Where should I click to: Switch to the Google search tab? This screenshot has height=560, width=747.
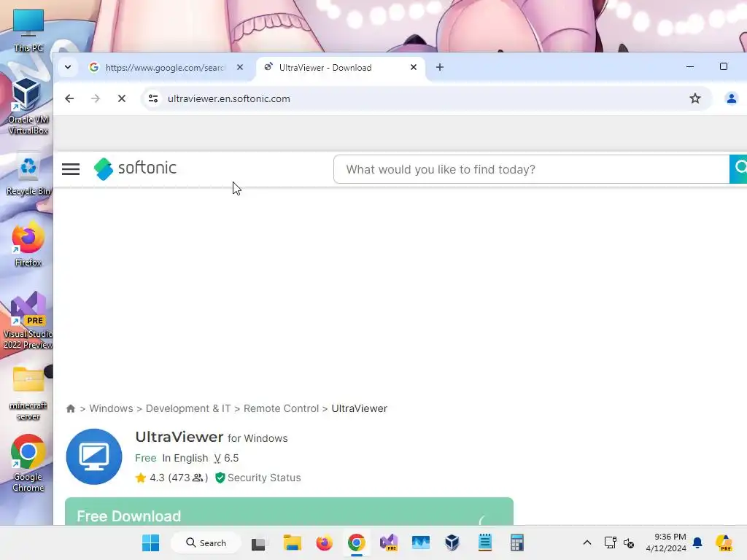tap(164, 68)
